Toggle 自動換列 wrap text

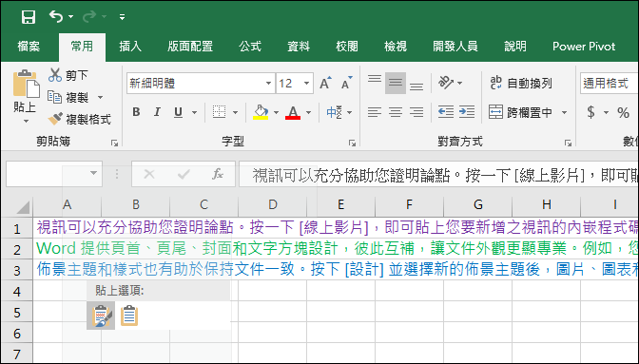[520, 83]
